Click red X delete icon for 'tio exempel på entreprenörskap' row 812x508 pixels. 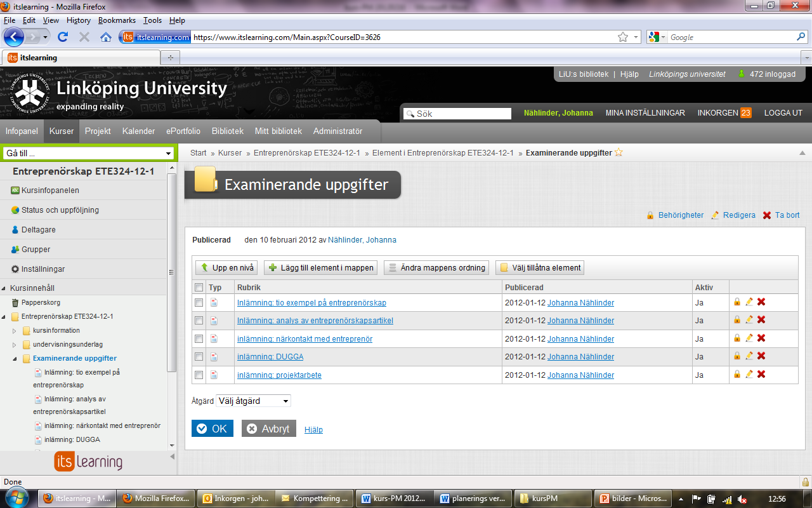point(761,302)
